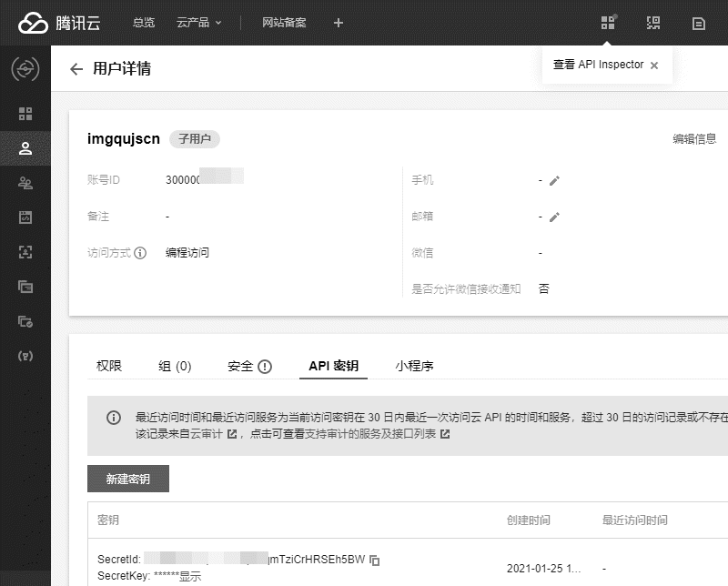Select the user group icon in the sidebar
The height and width of the screenshot is (586, 728).
click(25, 182)
